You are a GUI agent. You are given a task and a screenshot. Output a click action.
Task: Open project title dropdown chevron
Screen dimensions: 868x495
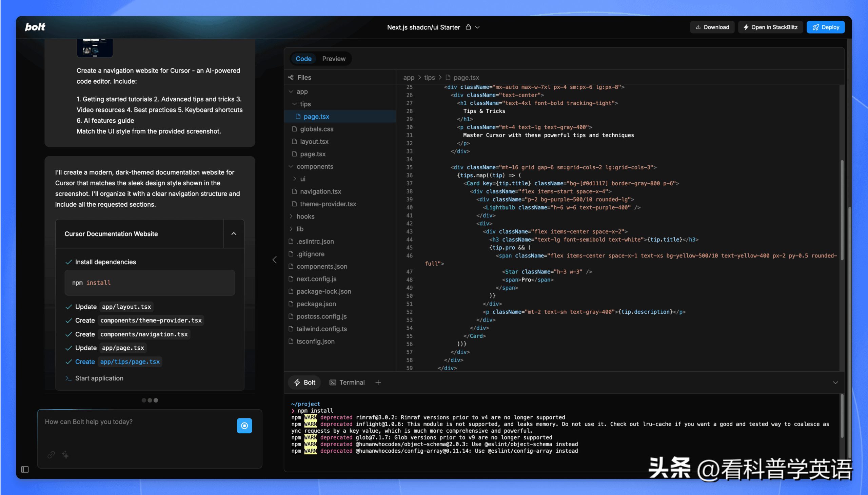tap(477, 27)
